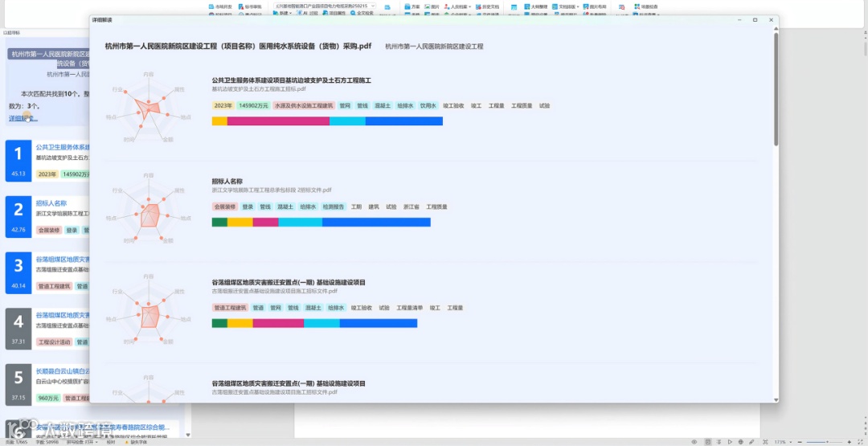Click the 工程量清单 tag in the third entry
868x446 pixels.
(x=410, y=308)
